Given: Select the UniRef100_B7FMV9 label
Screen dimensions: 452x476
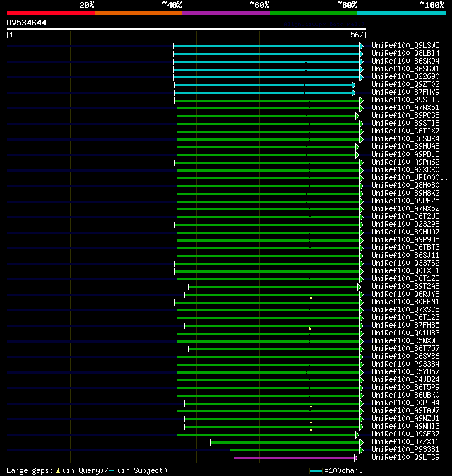Looking at the screenshot, I should [405, 92].
